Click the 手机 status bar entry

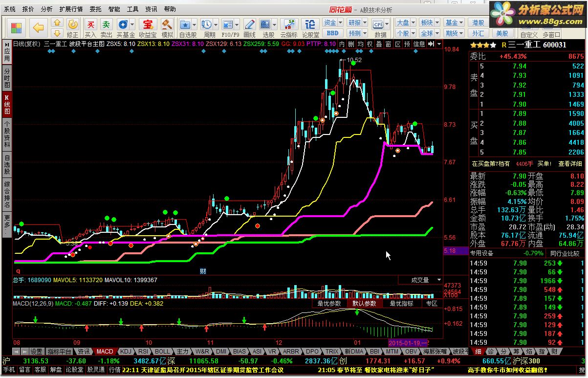click(9, 370)
